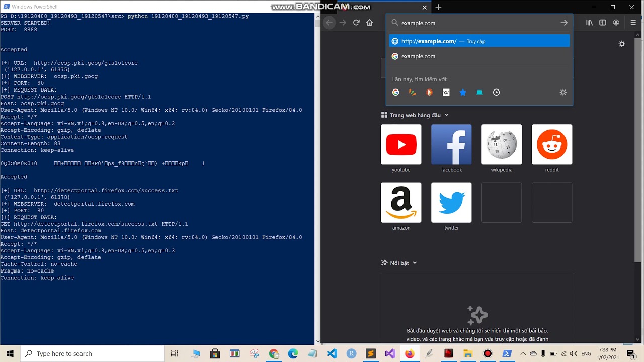Open Sublime Text from the taskbar

(x=371, y=353)
